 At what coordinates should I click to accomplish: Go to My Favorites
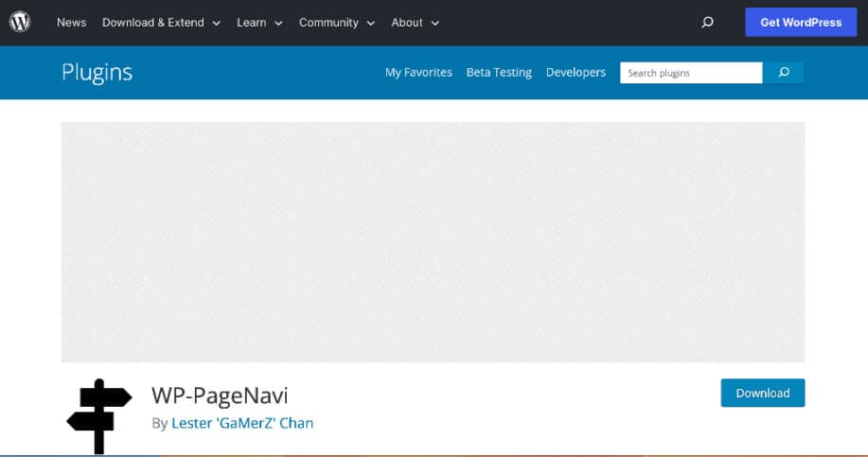click(x=418, y=73)
